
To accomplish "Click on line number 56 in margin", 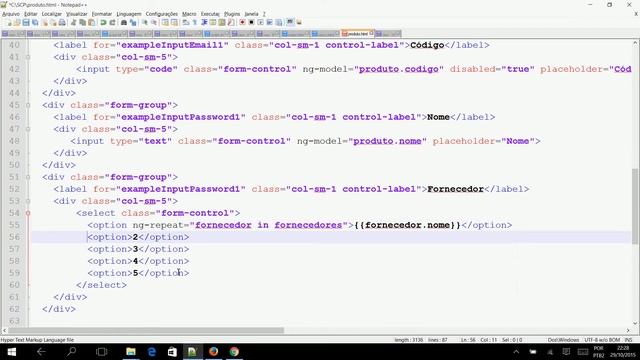I will click(14, 237).
